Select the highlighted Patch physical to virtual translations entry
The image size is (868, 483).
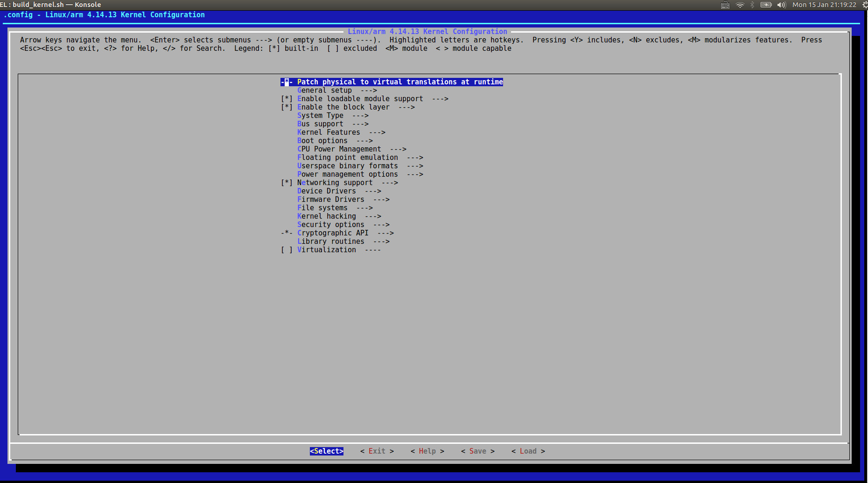[392, 82]
